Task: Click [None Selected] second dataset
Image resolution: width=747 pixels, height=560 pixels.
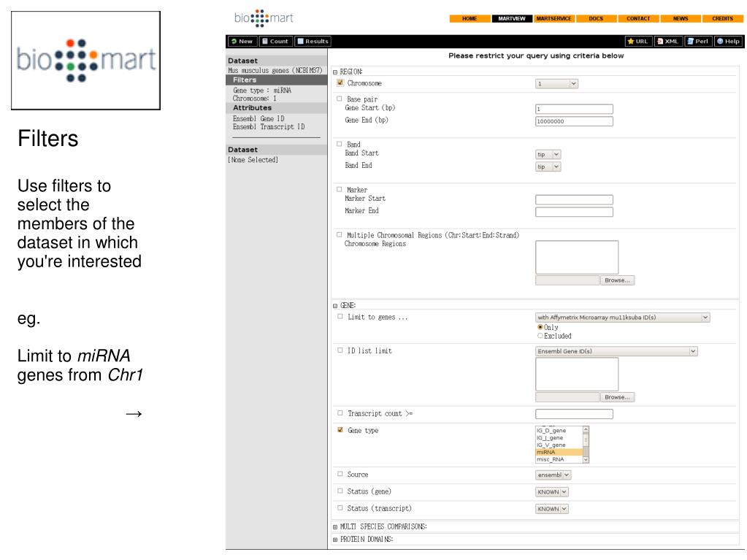Action: tap(253, 160)
